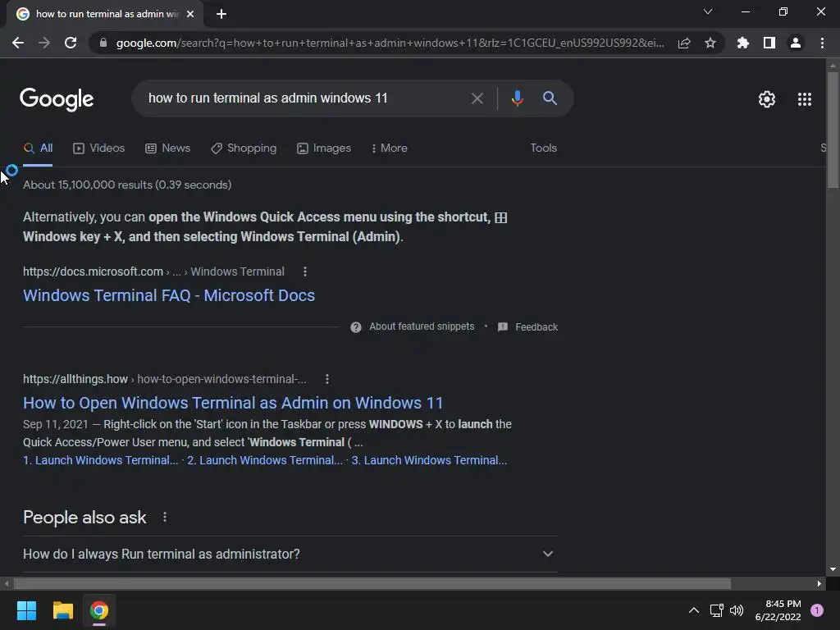The height and width of the screenshot is (630, 840).
Task: Click the forward navigation arrow
Action: (44, 43)
